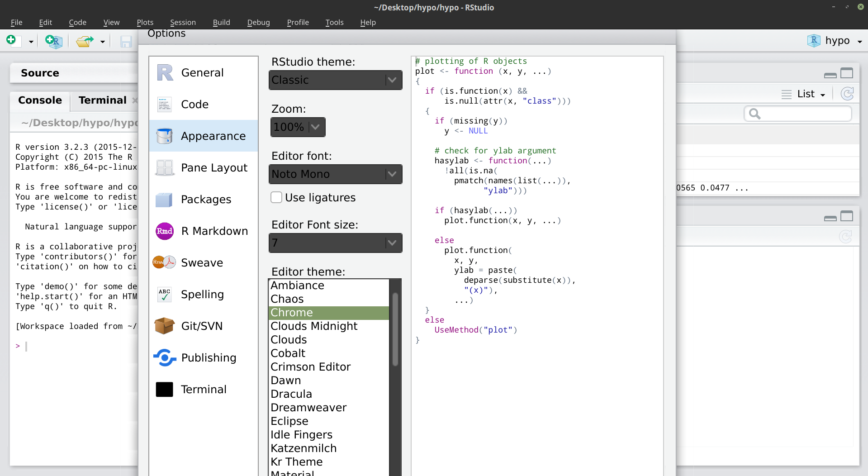Viewport: 868px width, 476px height.
Task: Open the RStudio theme dropdown
Action: tap(336, 80)
